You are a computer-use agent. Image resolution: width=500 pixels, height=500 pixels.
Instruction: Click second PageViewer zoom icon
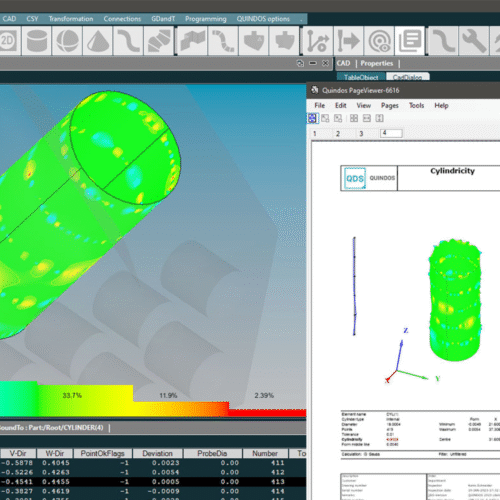(x=325, y=118)
